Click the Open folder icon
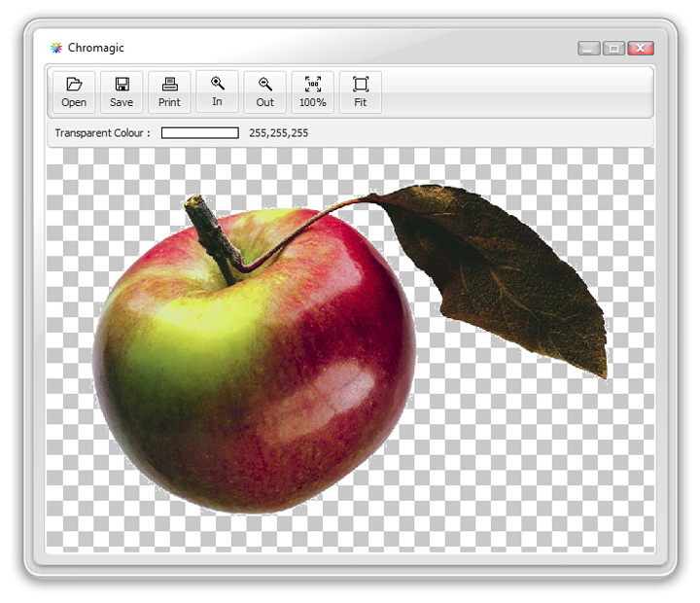Viewport: 700px width, 603px height. tap(74, 85)
